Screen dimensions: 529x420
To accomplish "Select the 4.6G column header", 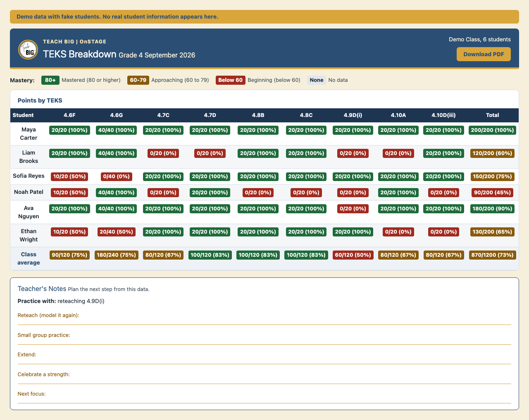I will [x=116, y=115].
